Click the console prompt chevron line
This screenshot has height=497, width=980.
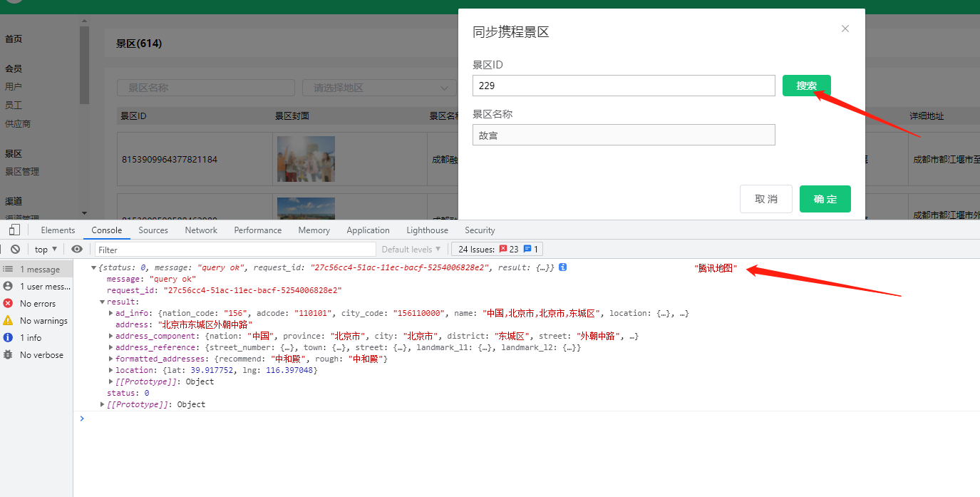[x=82, y=419]
